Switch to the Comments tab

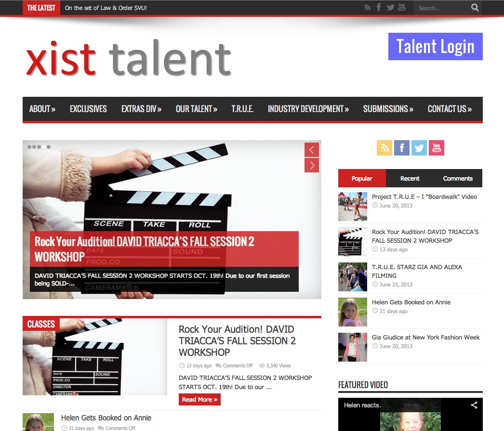click(x=458, y=178)
